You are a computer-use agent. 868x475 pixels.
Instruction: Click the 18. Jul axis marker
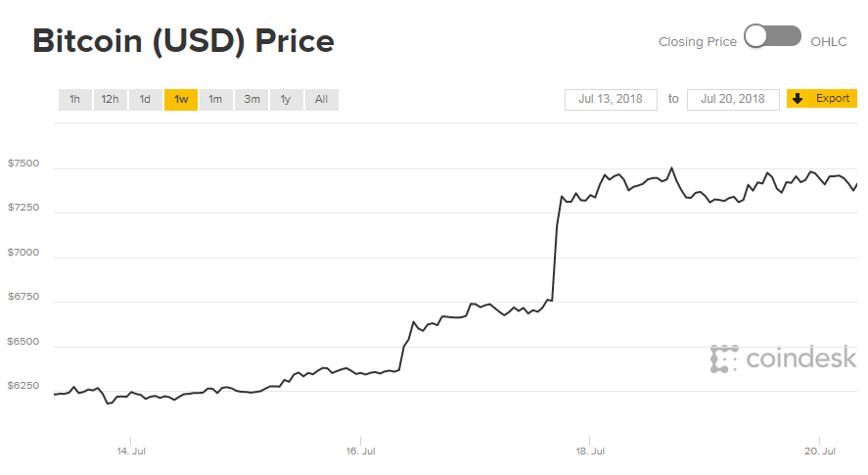tap(589, 451)
